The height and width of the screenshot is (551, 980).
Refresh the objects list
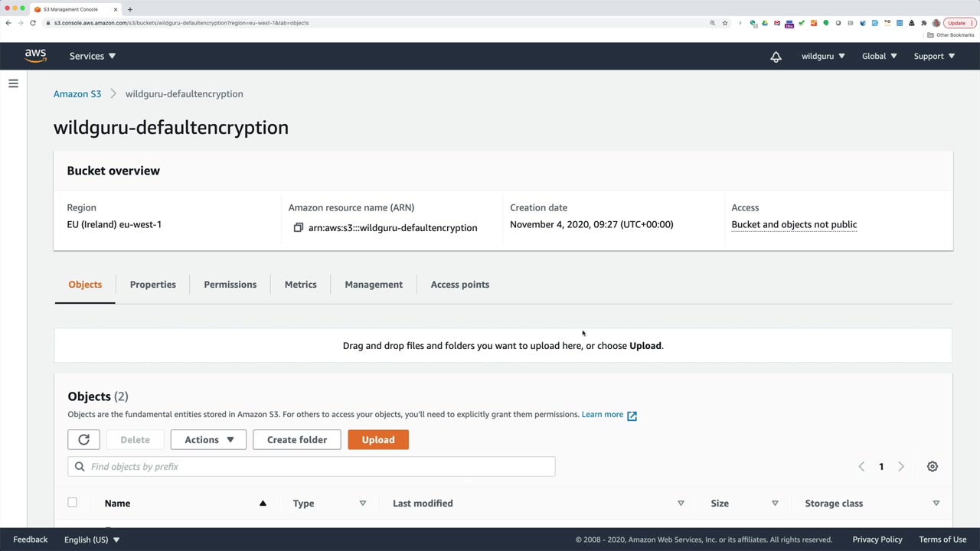tap(83, 440)
